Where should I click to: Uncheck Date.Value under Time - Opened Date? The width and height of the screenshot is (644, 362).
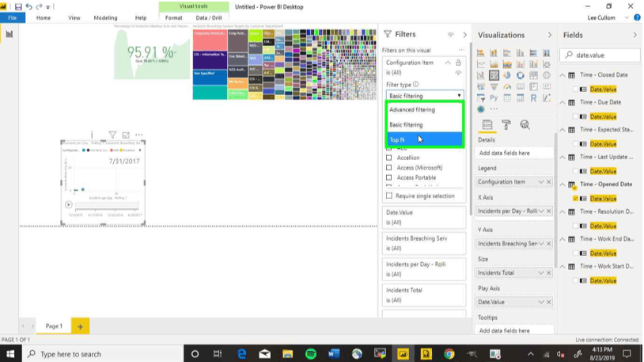[575, 199]
